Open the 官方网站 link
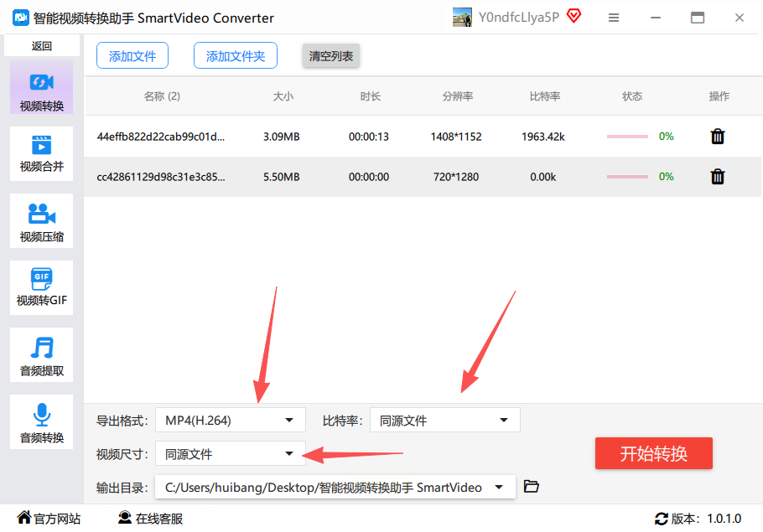 coord(49,519)
